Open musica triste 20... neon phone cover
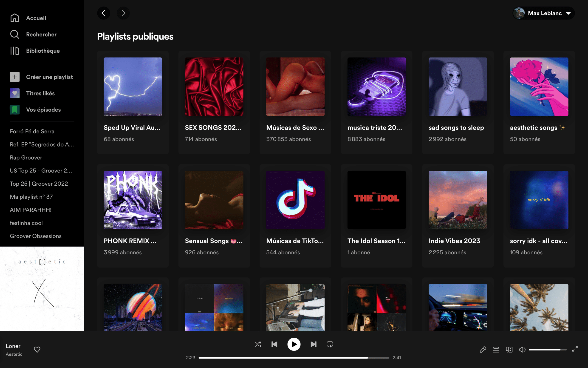 (x=377, y=87)
